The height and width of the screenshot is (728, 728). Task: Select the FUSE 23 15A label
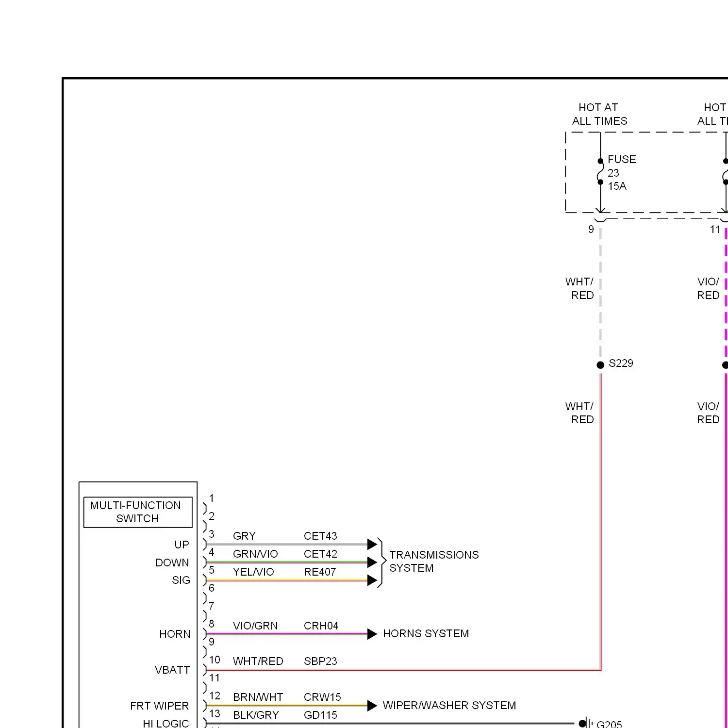[x=622, y=173]
